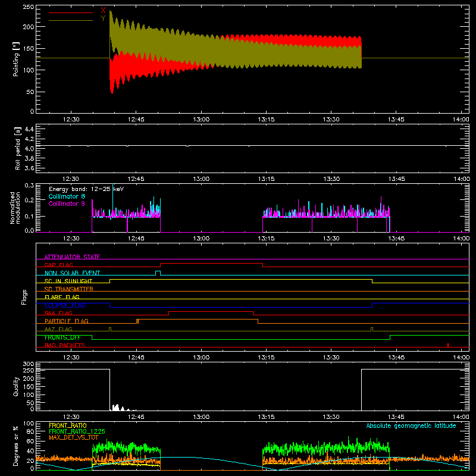The image size is (476, 476).
Task: Select the 'Collimator 9' legend entry
Action: point(67,203)
